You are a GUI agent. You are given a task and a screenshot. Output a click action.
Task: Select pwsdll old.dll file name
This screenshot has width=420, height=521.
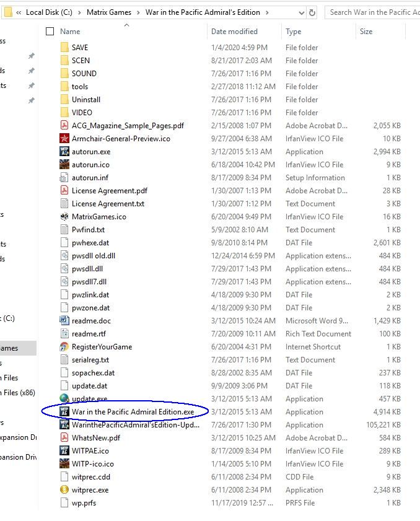94,255
